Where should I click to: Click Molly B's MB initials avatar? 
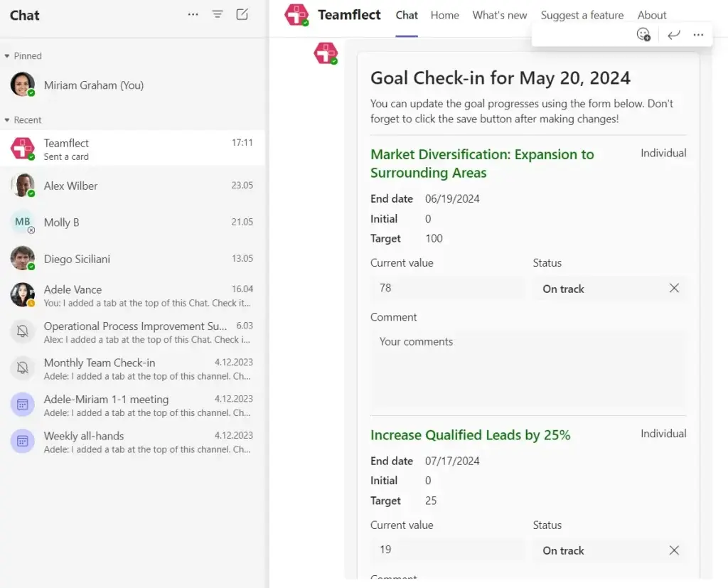coord(22,222)
